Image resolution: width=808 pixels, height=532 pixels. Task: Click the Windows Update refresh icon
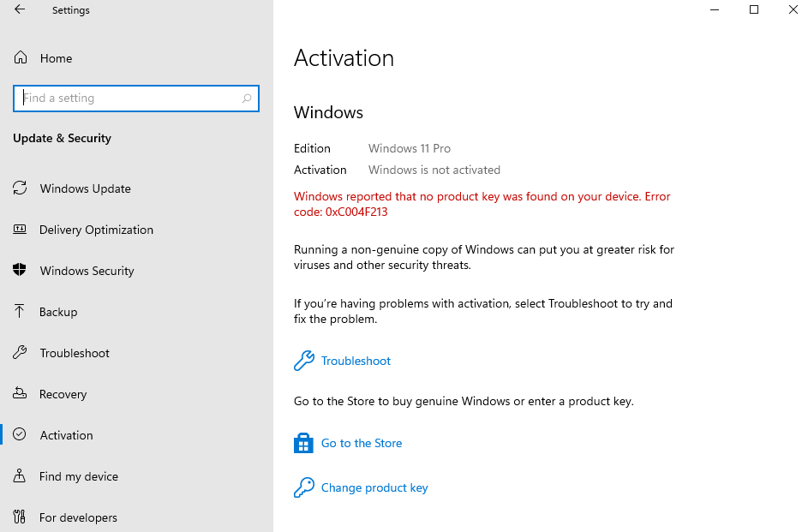20,188
